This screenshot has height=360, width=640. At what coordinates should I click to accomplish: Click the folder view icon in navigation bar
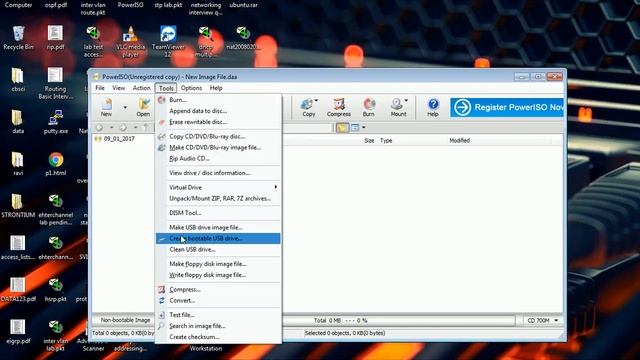pyautogui.click(x=342, y=128)
